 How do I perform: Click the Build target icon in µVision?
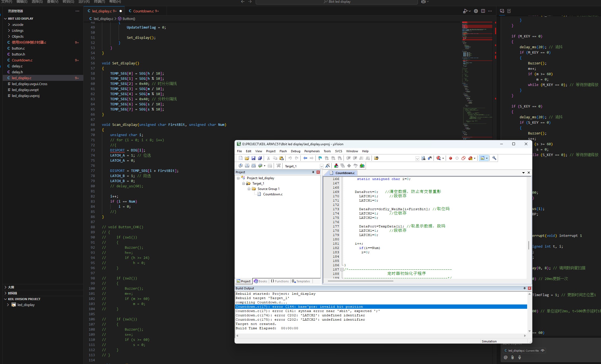pos(247,166)
